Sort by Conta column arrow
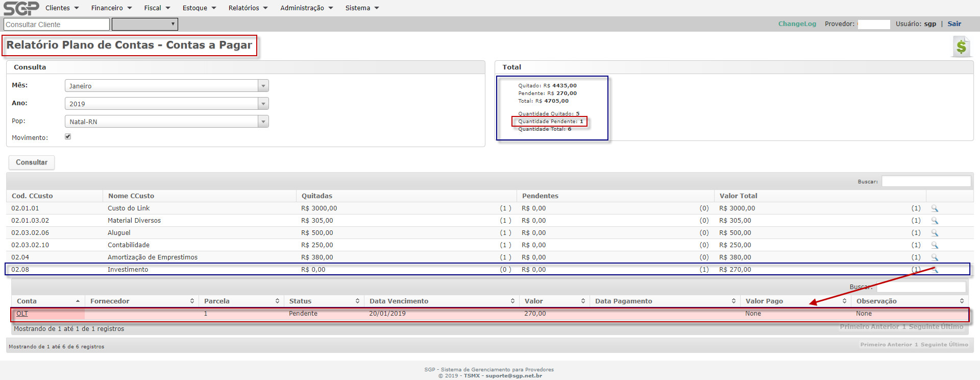The width and height of the screenshot is (980, 380). 78,301
